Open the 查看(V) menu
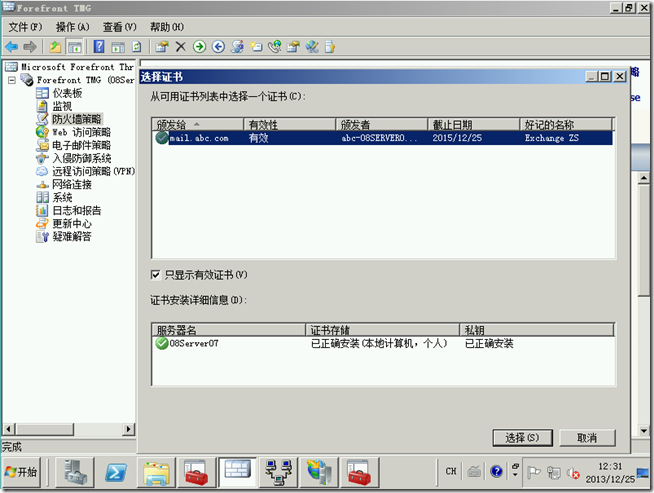 (120, 27)
